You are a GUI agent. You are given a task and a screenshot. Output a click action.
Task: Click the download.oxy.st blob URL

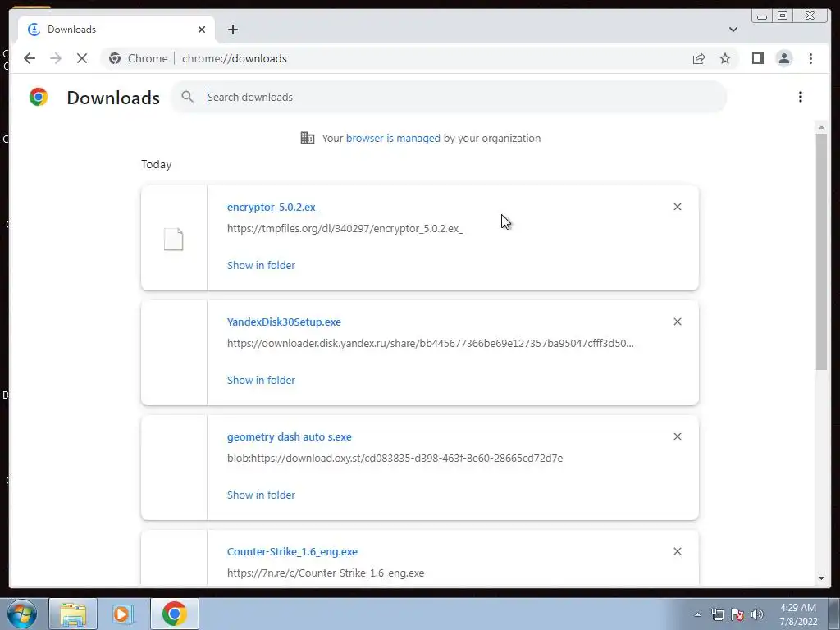(x=395, y=458)
